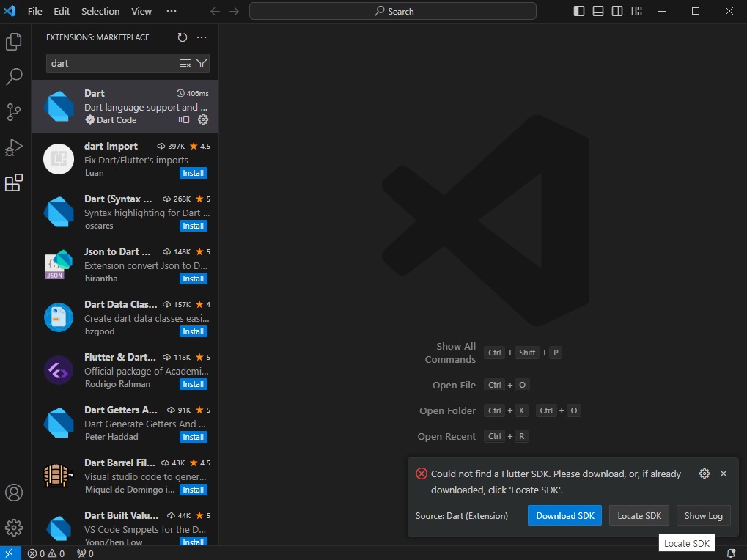The width and height of the screenshot is (747, 560).
Task: Click the 'EXTENSIONS: MARKETPLACE' panel title
Action: coord(97,37)
